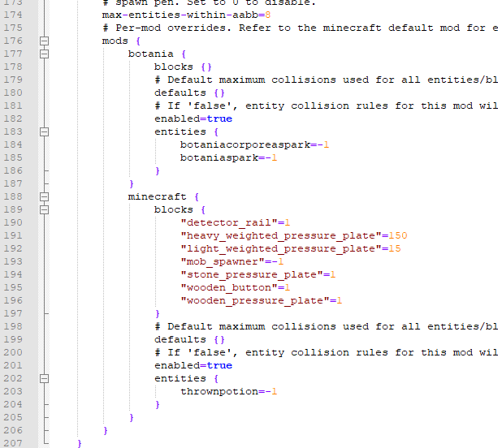Click the closing brace on line 186
The width and height of the screenshot is (498, 448).
(158, 171)
